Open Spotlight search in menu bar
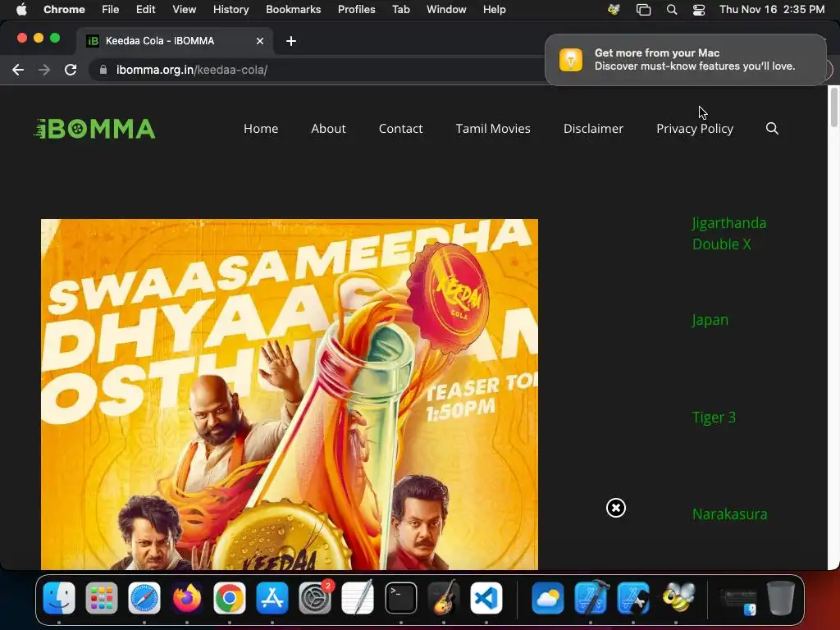The width and height of the screenshot is (840, 630). 671,10
